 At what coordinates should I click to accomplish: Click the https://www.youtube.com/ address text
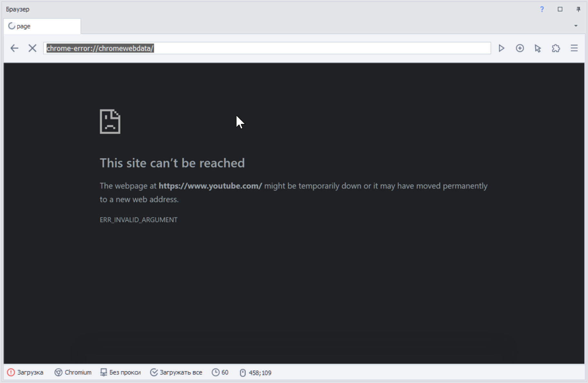pos(210,186)
